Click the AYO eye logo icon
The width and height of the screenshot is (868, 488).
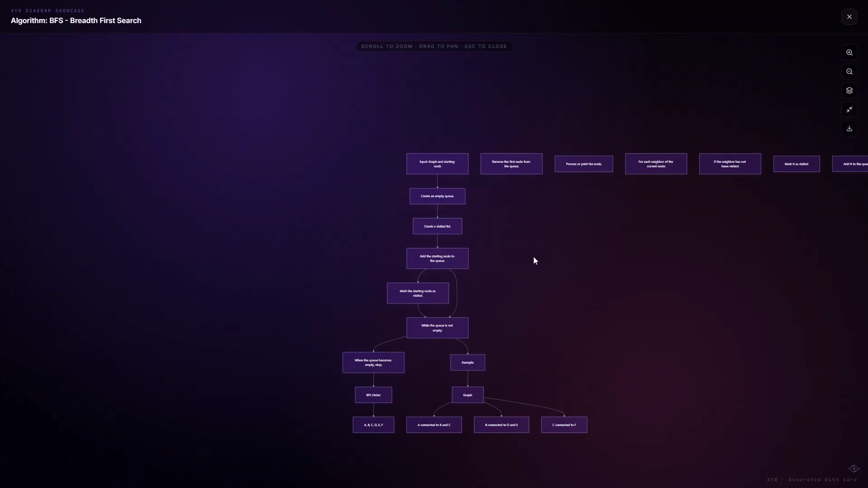854,469
